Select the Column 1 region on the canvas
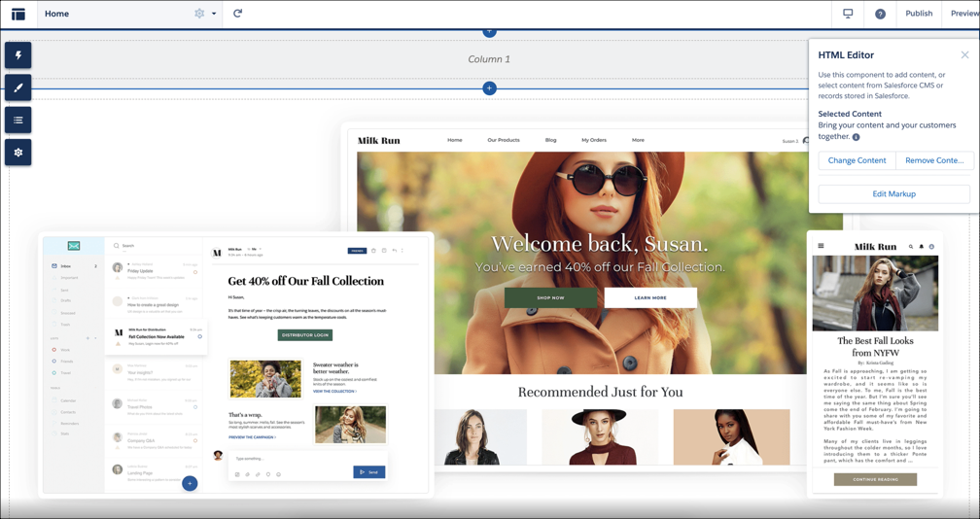The height and width of the screenshot is (519, 980). 489,59
